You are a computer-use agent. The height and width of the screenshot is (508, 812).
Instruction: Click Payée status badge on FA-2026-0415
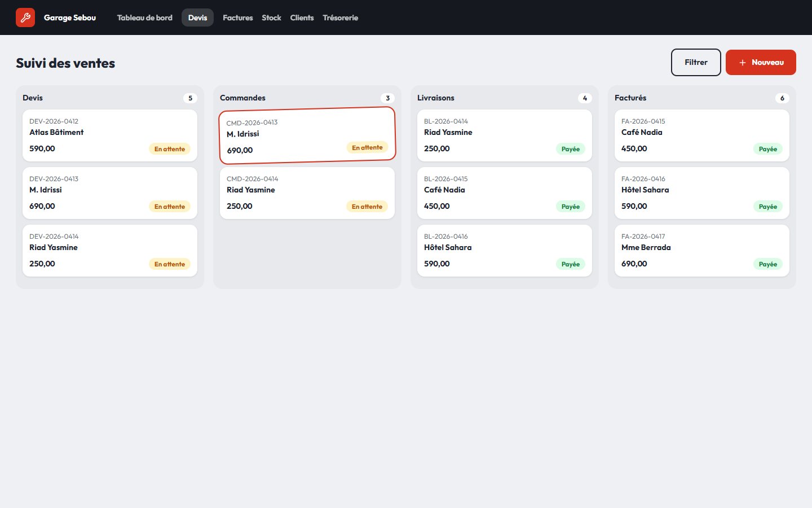[768, 149]
